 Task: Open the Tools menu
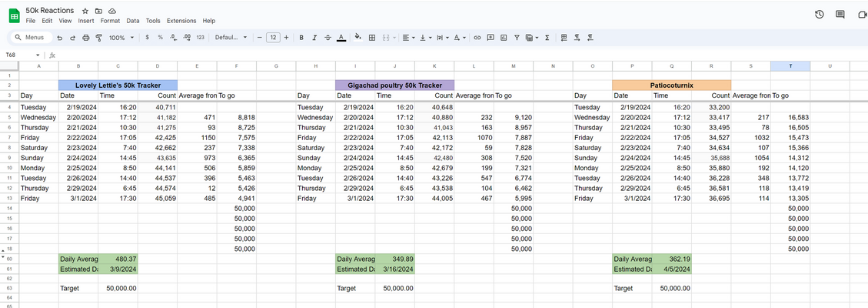tap(153, 21)
